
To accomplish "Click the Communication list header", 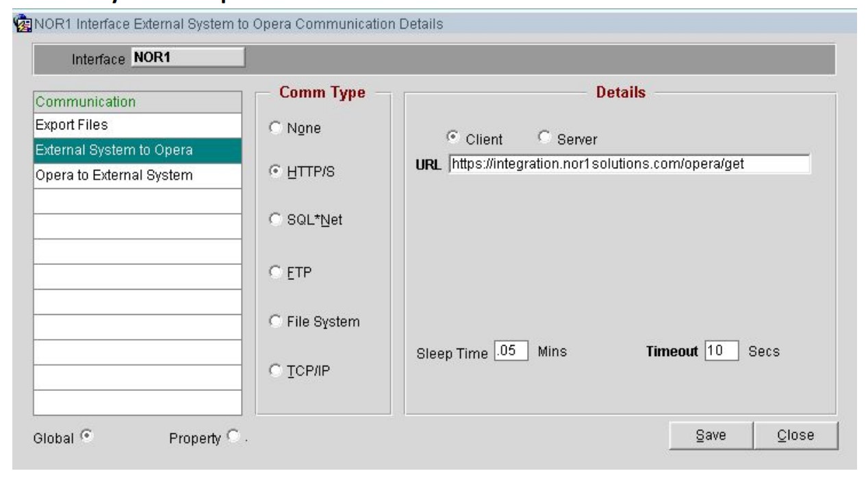I will click(x=138, y=102).
